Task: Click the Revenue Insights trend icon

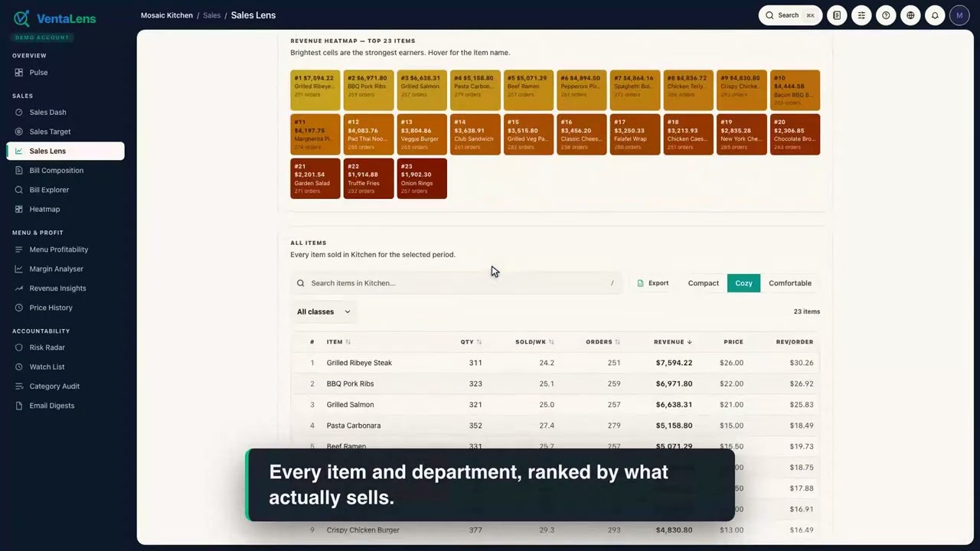Action: [19, 289]
